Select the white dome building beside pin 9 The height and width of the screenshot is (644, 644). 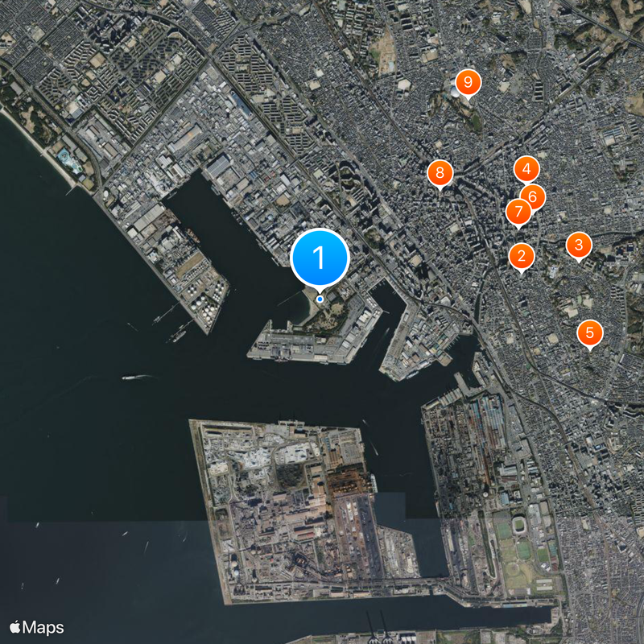pyautogui.click(x=455, y=92)
